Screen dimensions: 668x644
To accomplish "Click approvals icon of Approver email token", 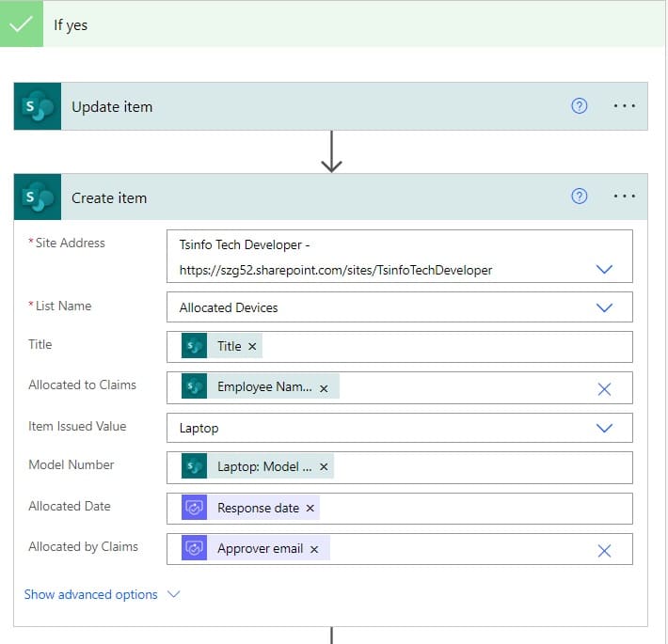I will (x=194, y=547).
